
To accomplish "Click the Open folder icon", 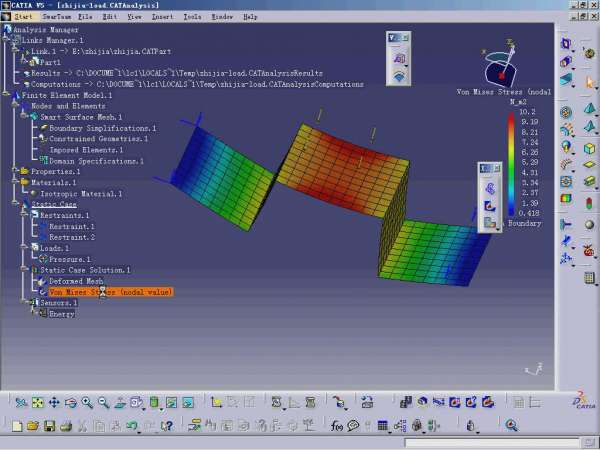I will (32, 426).
